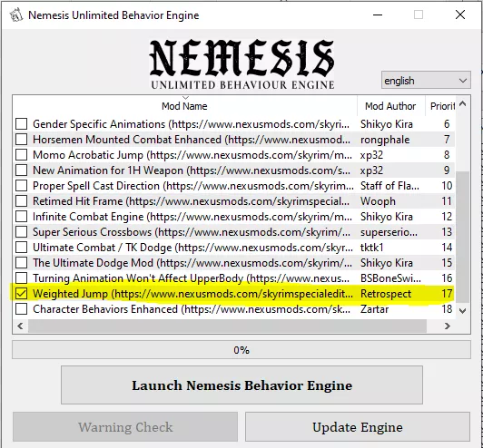Check the Character Behaviors Enhanced mod

(21, 309)
